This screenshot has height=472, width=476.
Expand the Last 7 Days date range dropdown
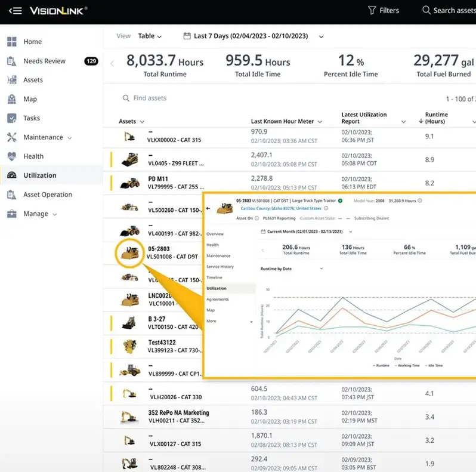[x=254, y=36]
